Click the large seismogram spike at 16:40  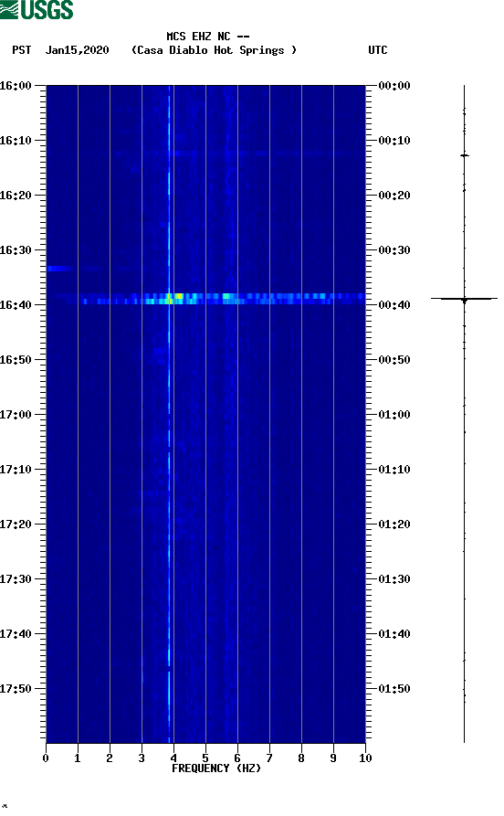(464, 299)
